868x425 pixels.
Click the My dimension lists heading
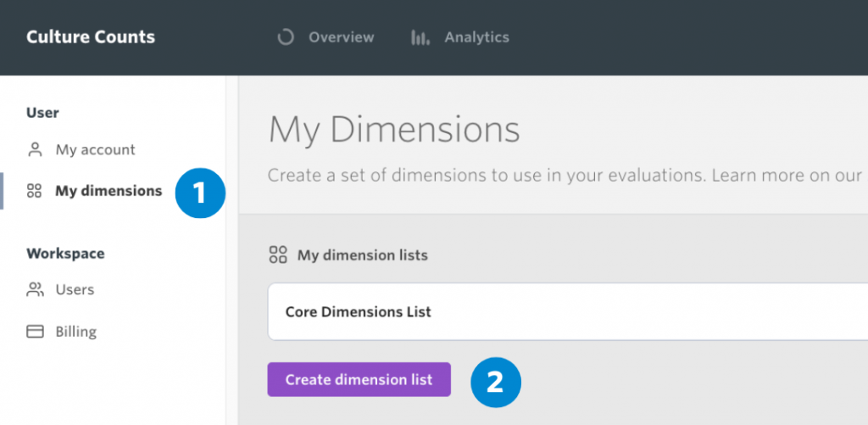[x=363, y=254]
